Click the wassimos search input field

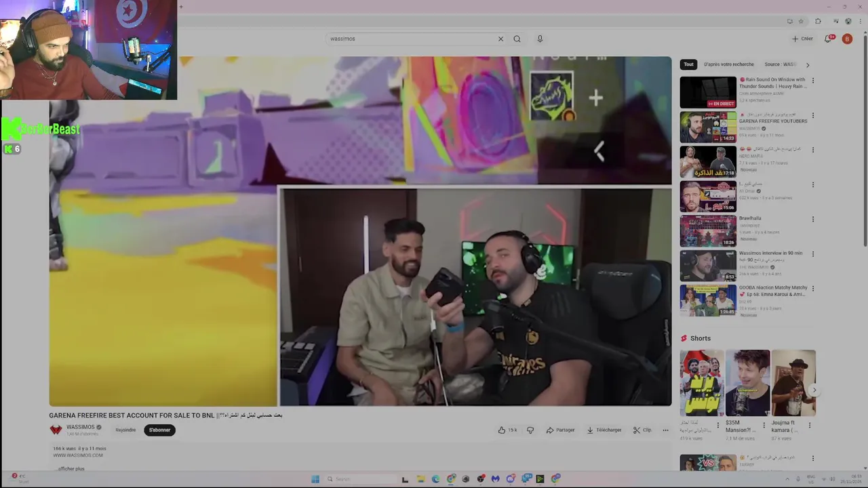tap(411, 39)
